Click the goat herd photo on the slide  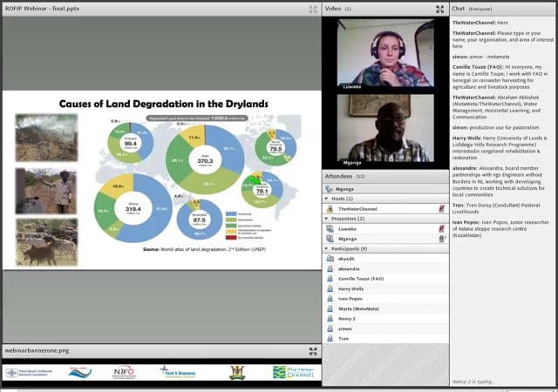coord(46,242)
